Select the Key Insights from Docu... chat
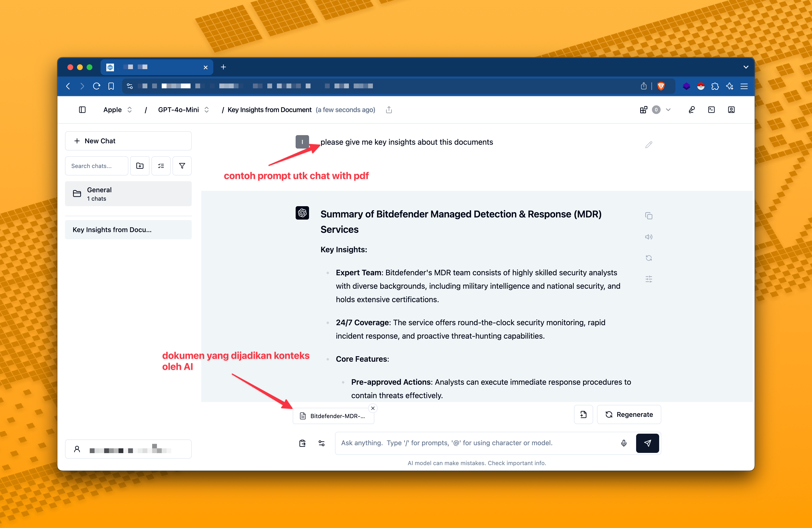The height and width of the screenshot is (528, 812). (128, 230)
